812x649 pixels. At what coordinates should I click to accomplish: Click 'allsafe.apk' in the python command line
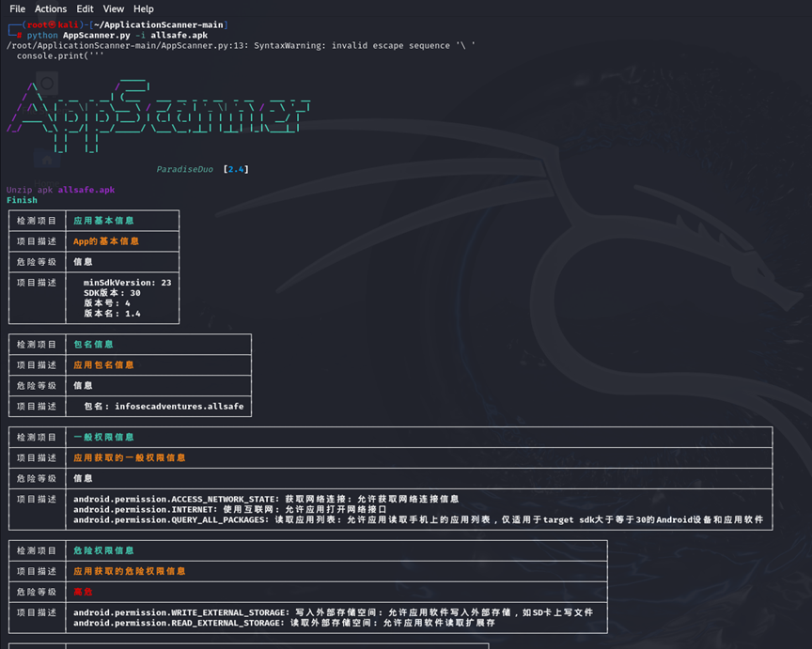tap(180, 35)
